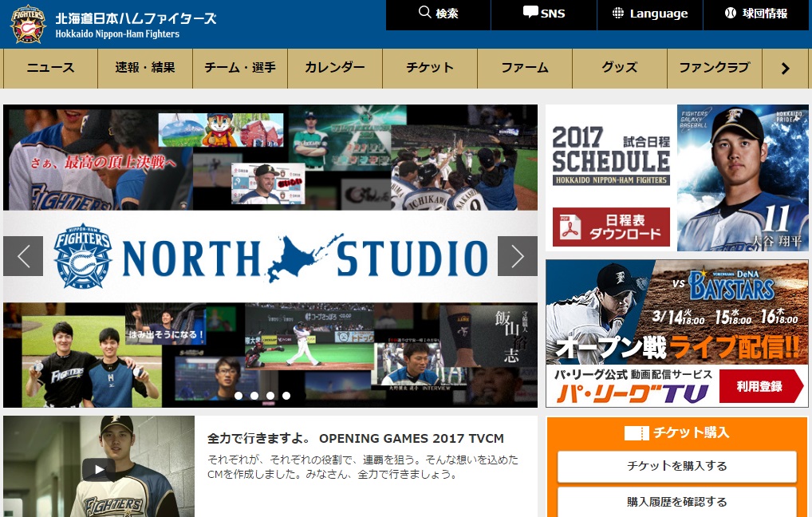Open the 検索 search button
Viewport: 812px width, 517px height.
click(439, 14)
